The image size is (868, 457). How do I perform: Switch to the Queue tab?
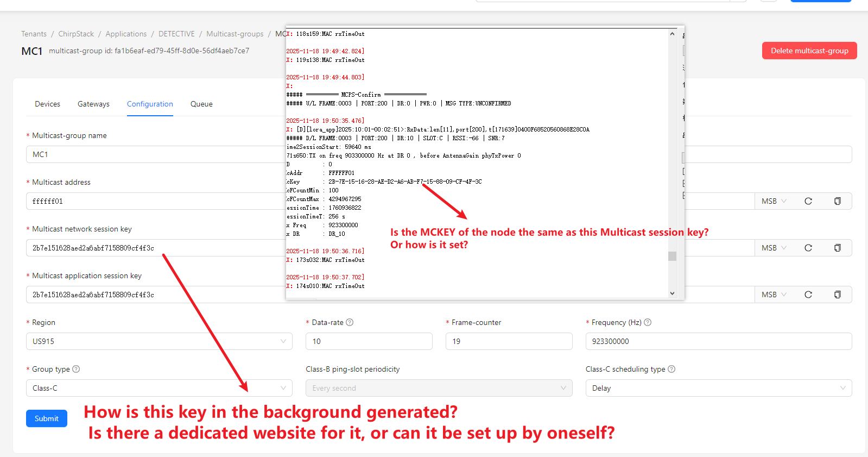(x=201, y=104)
